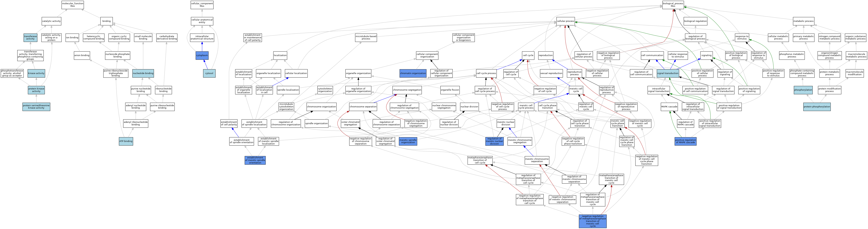Click the light blue 'phosphorylation' node
868x229 pixels.
pos(803,90)
